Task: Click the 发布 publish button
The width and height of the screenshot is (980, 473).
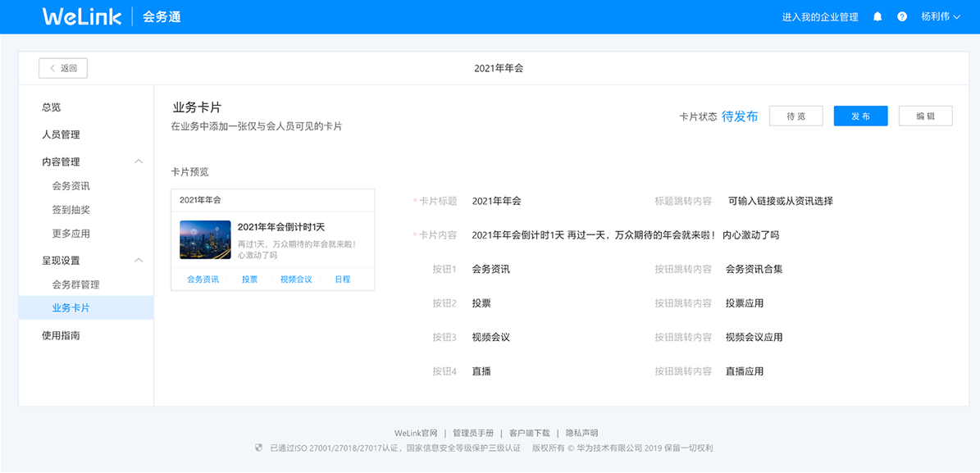Action: tap(860, 116)
